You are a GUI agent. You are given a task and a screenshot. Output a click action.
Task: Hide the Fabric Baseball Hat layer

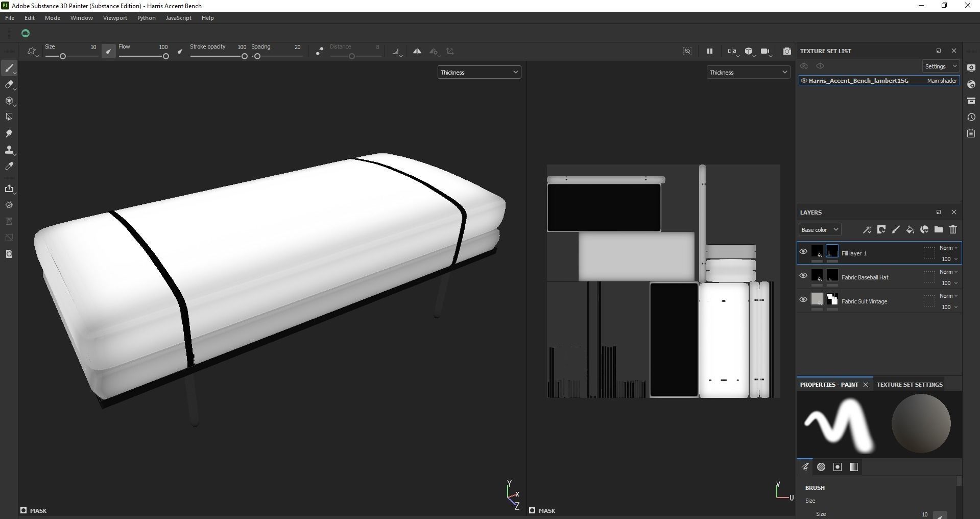coord(803,275)
